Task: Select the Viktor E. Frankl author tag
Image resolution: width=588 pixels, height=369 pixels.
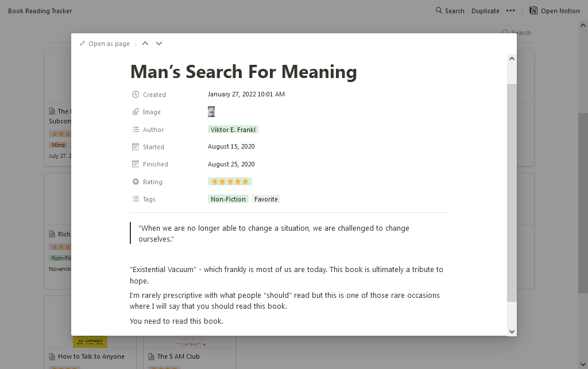Action: [x=233, y=130]
